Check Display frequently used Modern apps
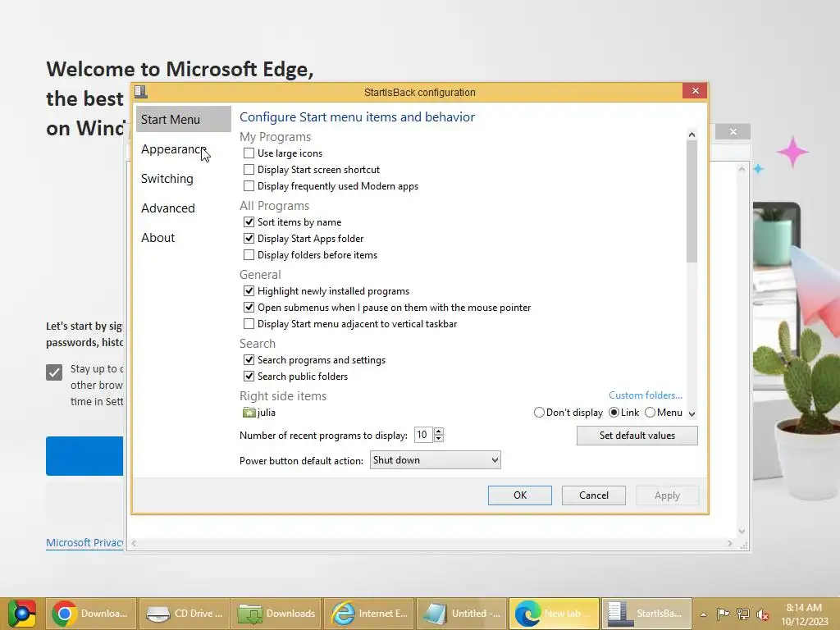Image resolution: width=840 pixels, height=630 pixels. 249,186
